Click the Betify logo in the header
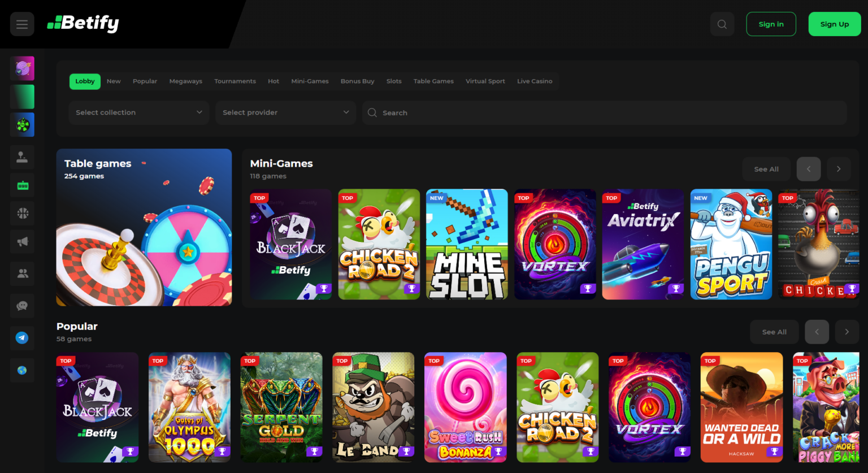The height and width of the screenshot is (473, 868). (x=83, y=23)
